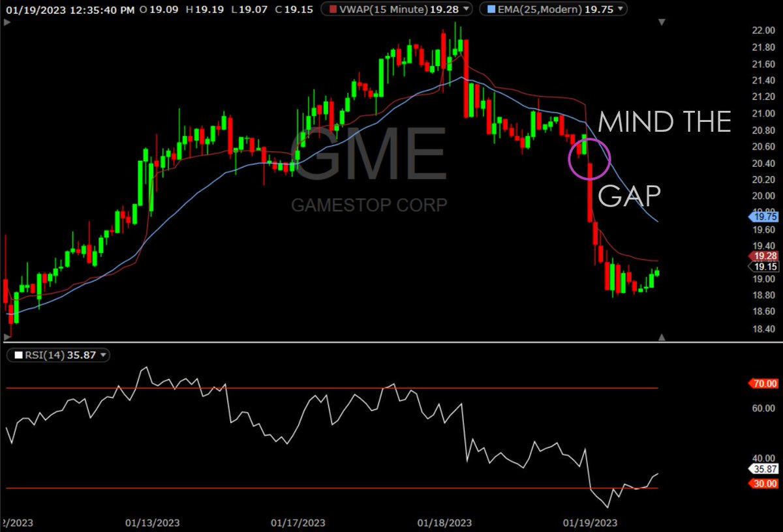The image size is (783, 532).
Task: Click the up triangle above the RSI panel
Action: point(661,337)
